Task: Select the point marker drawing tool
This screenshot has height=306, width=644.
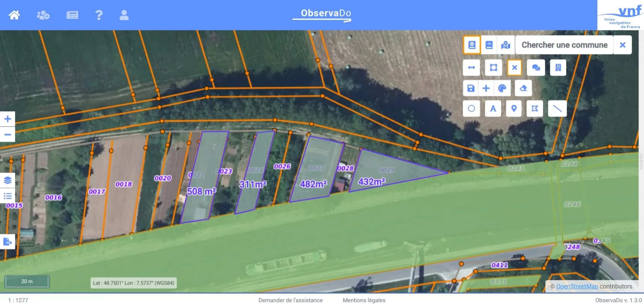Action: (x=514, y=108)
